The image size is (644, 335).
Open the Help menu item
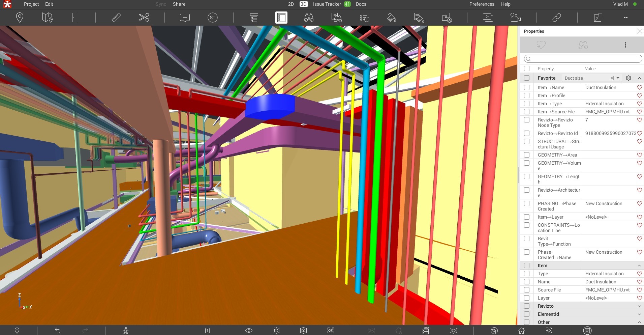[505, 4]
